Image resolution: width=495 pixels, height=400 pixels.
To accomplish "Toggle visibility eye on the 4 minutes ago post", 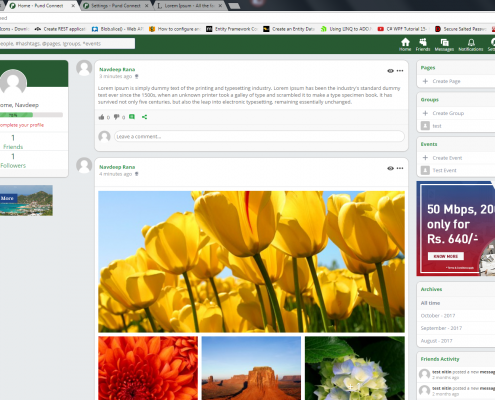I will point(390,168).
